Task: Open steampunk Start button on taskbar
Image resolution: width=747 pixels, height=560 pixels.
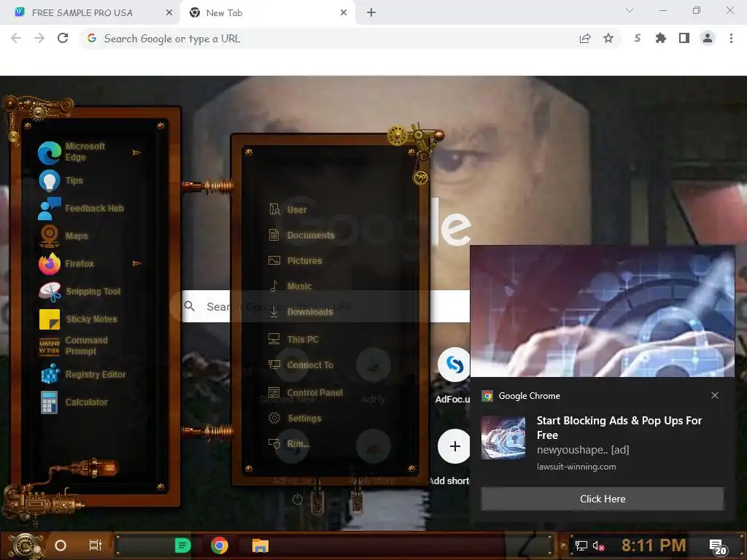Action: [26, 545]
